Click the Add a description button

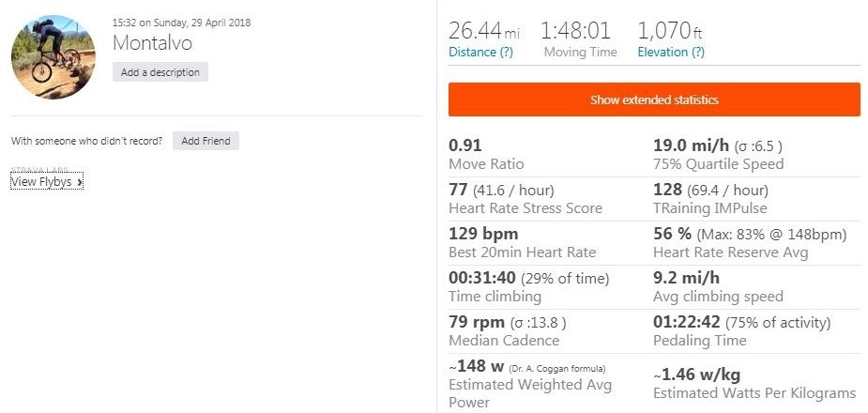click(160, 72)
